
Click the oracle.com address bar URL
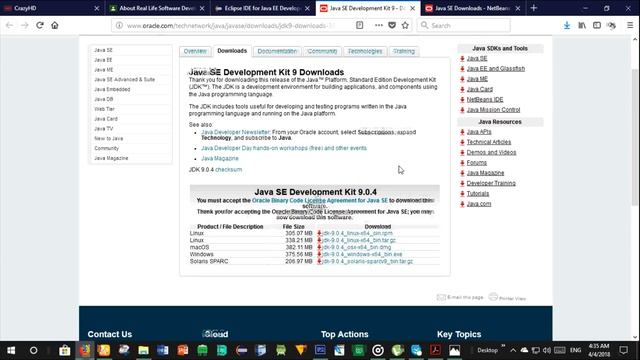tap(231, 26)
